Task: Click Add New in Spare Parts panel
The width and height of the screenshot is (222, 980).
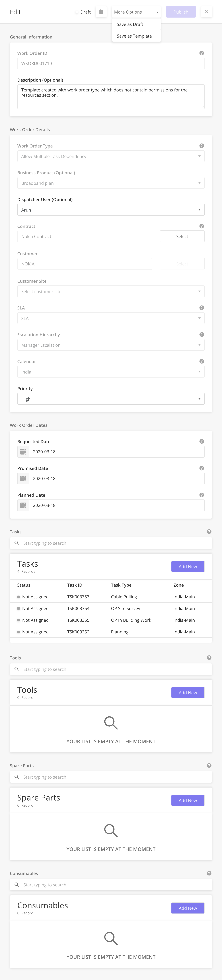Action: (188, 800)
